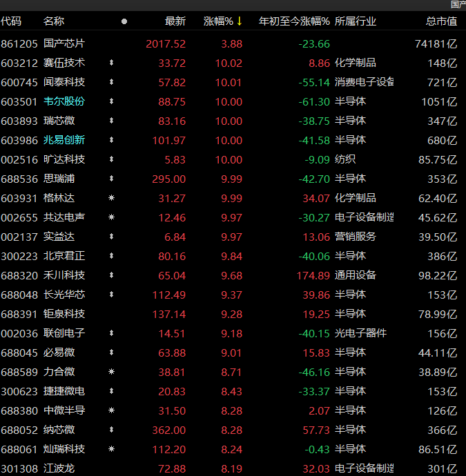Select stock code 600745

[x=19, y=82]
